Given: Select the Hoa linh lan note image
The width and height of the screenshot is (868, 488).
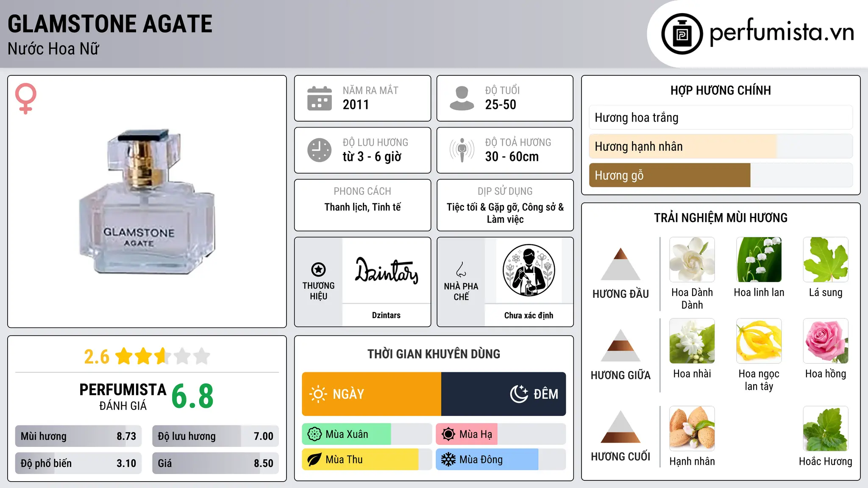Looking at the screenshot, I should pos(759,260).
